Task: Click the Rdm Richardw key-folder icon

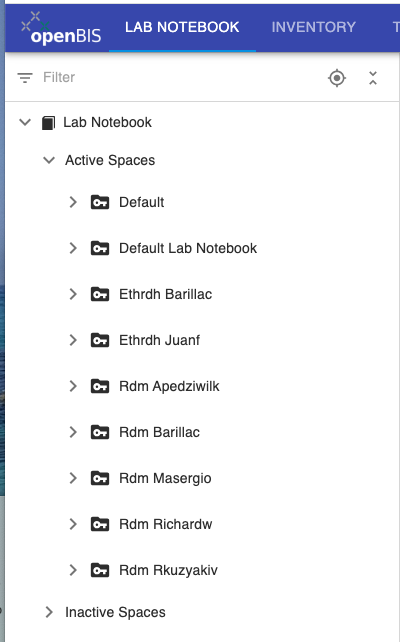Action: [100, 524]
